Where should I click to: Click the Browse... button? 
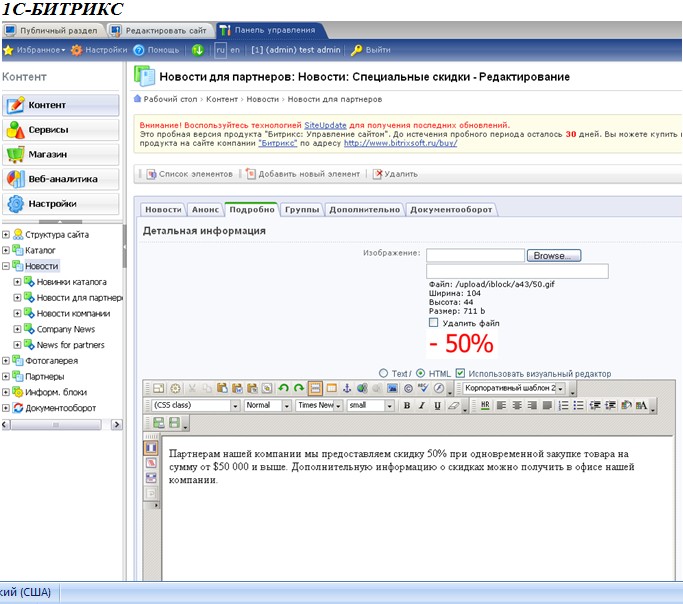click(554, 256)
